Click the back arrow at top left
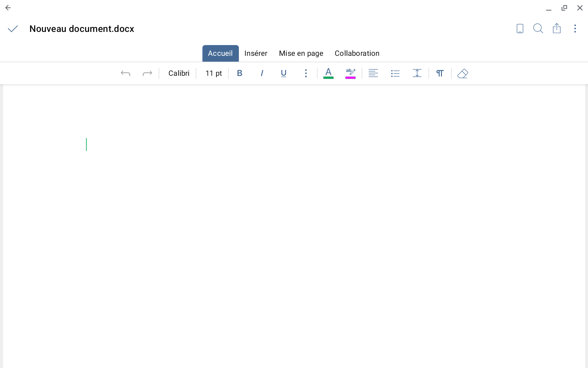Screen dimensions: 588x368 [8, 8]
